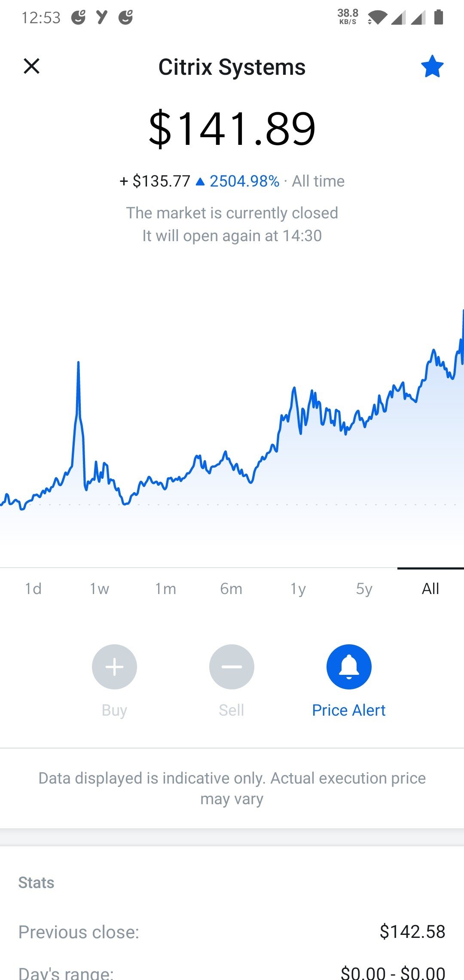
Task: Tap the Sell minus icon
Action: [x=232, y=667]
